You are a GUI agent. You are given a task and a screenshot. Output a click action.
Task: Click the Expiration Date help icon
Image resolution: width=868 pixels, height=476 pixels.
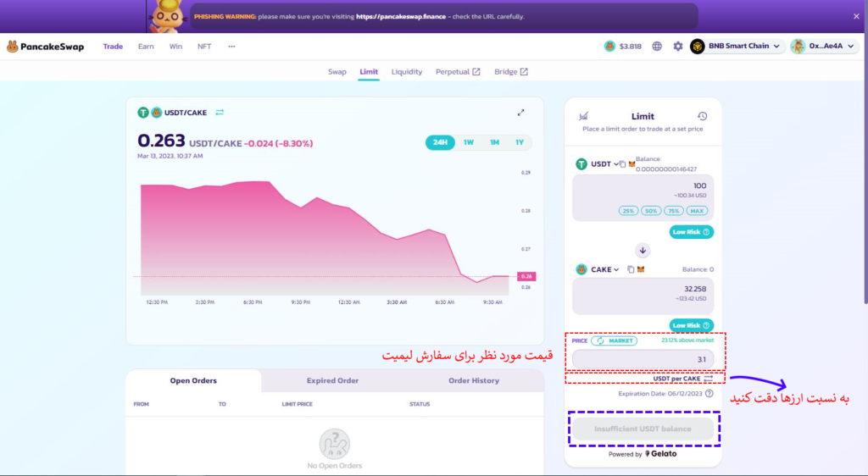709,394
